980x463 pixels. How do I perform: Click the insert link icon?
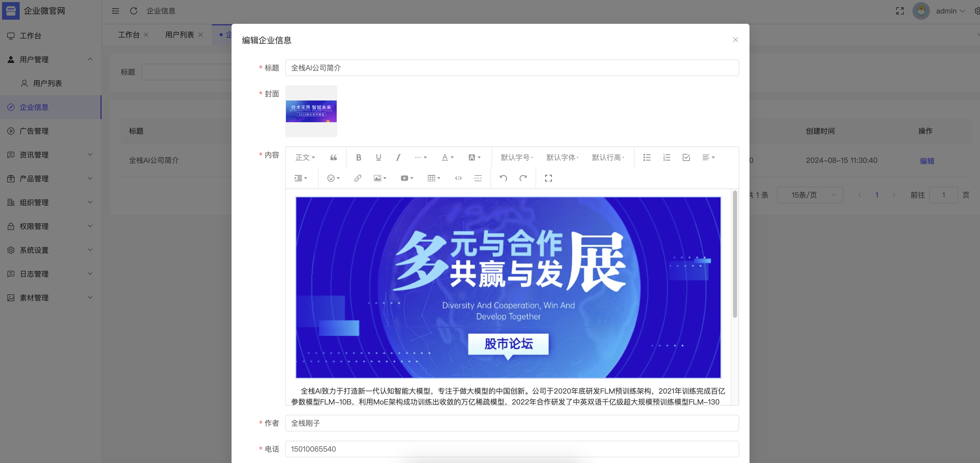(358, 178)
